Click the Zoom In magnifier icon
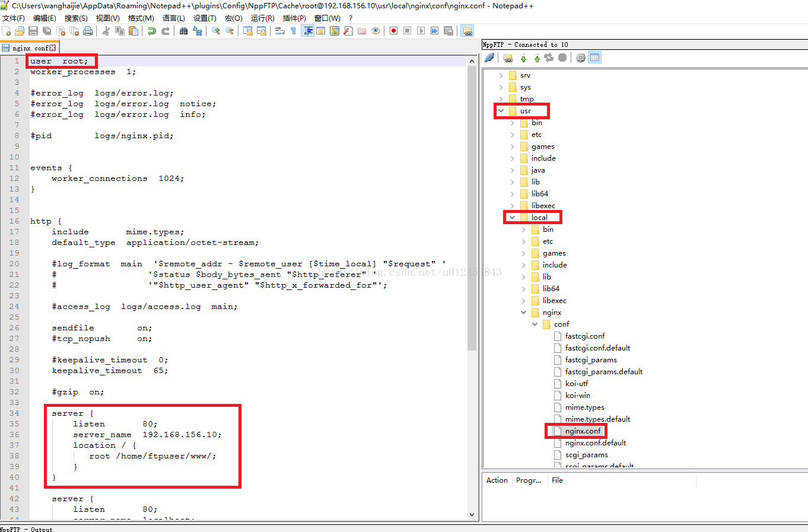Viewport: 808px width, 532px height. tap(216, 31)
